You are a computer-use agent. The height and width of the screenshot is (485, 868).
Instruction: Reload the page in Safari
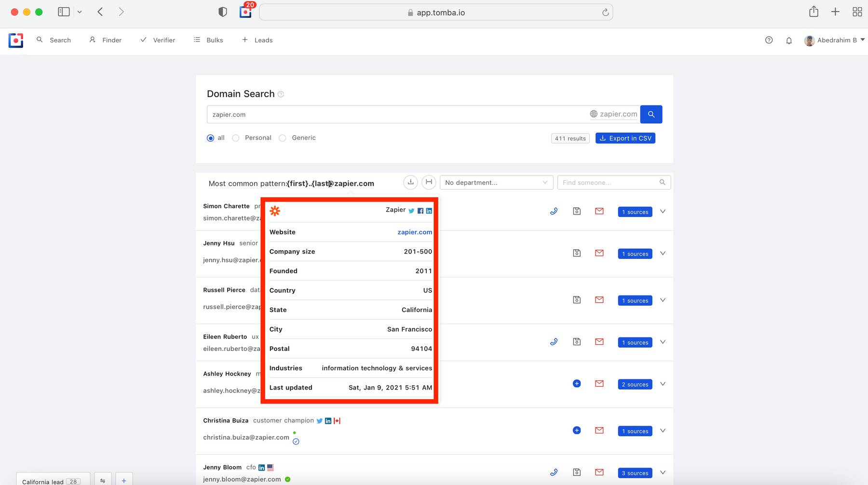(x=605, y=13)
